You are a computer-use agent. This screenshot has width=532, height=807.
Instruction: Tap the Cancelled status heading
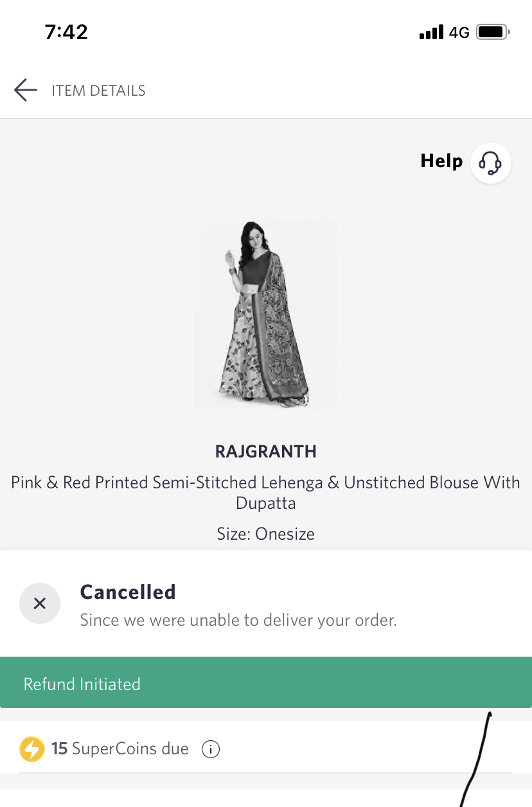tap(128, 592)
